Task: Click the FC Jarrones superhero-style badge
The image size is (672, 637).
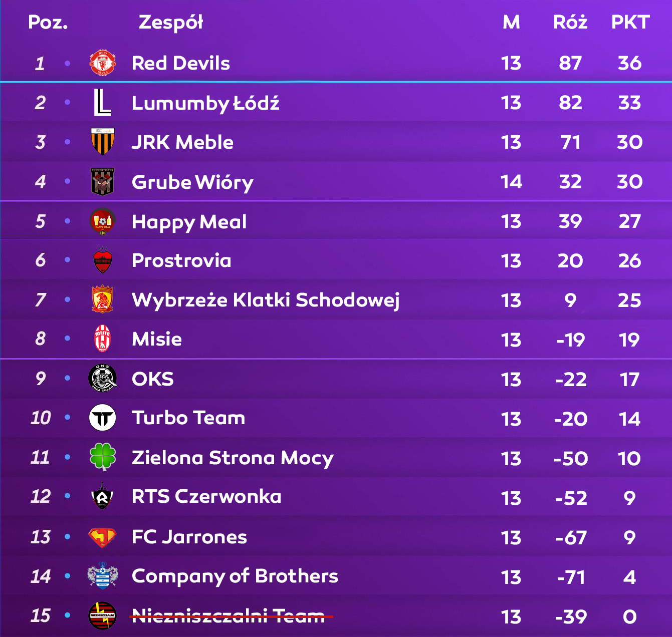Action: [x=103, y=537]
